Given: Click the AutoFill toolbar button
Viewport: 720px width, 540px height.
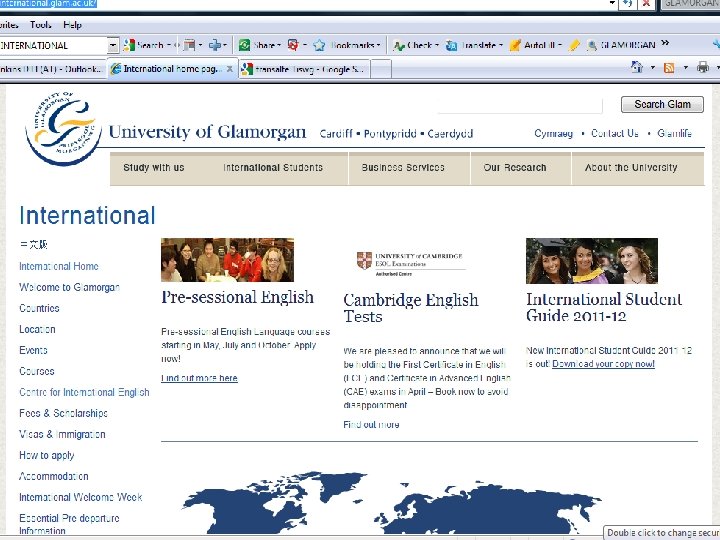Looking at the screenshot, I should (532, 45).
